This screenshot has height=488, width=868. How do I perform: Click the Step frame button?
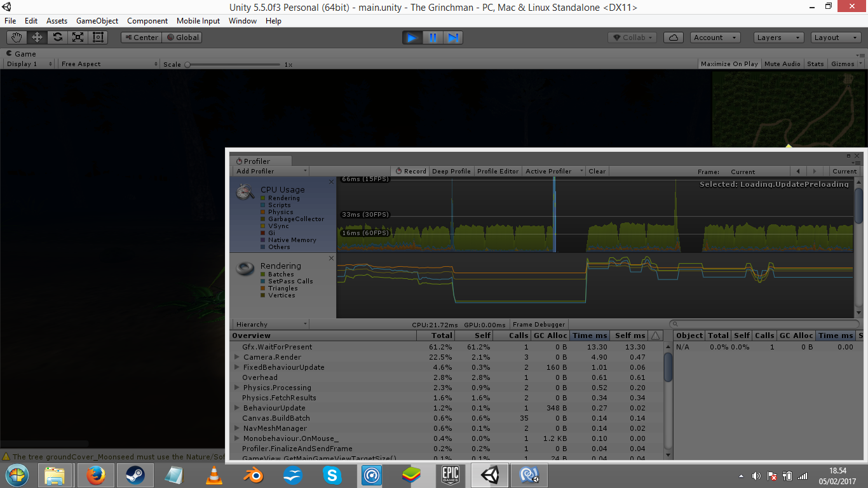pos(453,37)
